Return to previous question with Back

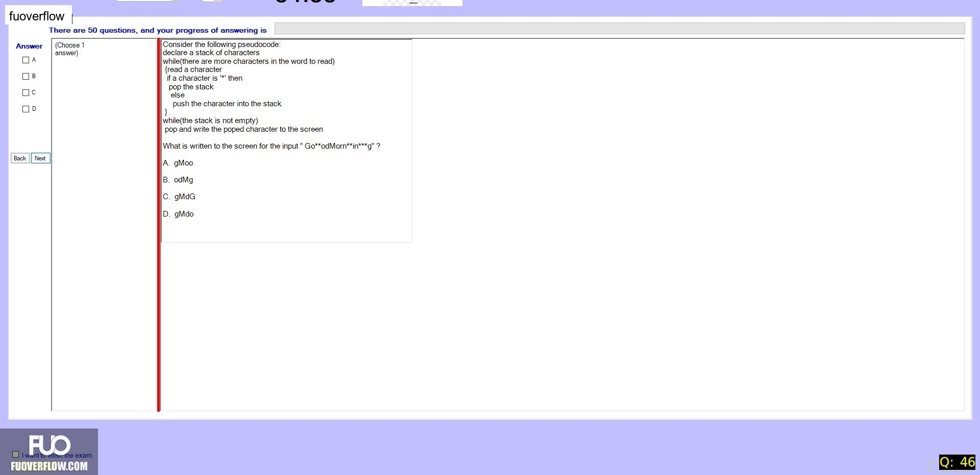[x=20, y=158]
